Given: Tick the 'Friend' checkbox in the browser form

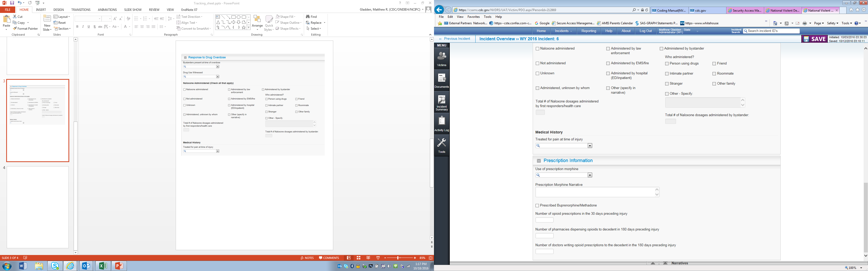Looking at the screenshot, I should click(714, 64).
